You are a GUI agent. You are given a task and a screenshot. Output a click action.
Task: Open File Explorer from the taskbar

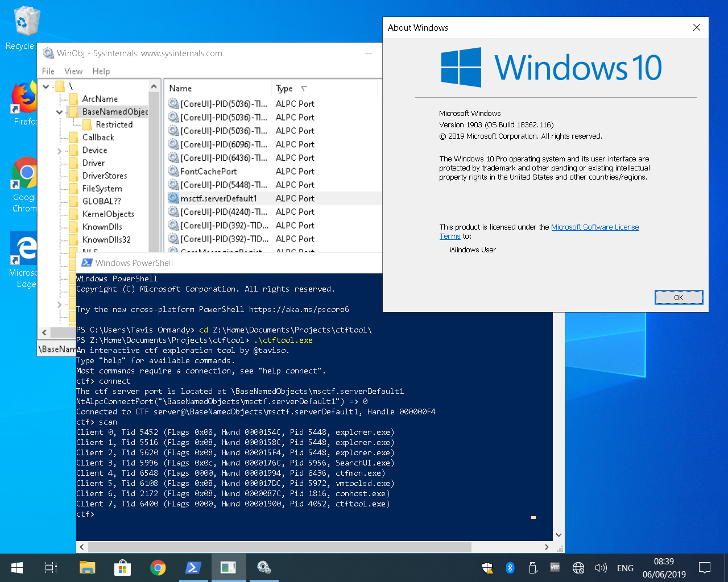87,567
